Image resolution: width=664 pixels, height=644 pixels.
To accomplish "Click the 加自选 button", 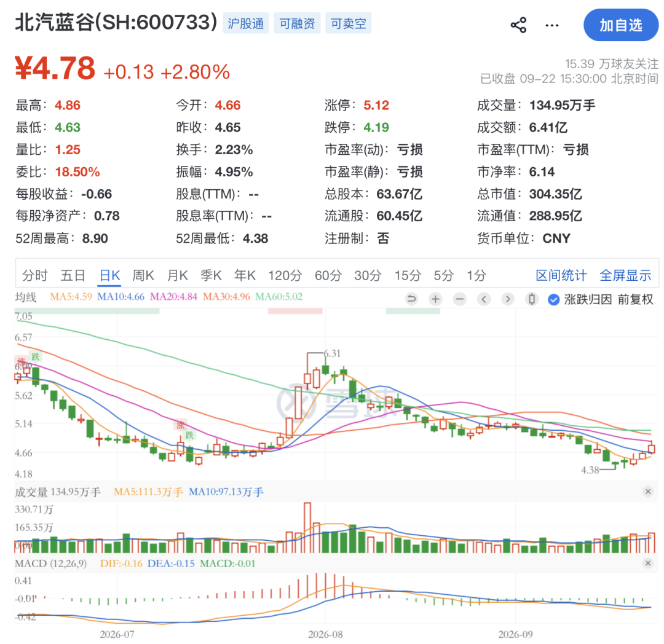I will pos(621,25).
